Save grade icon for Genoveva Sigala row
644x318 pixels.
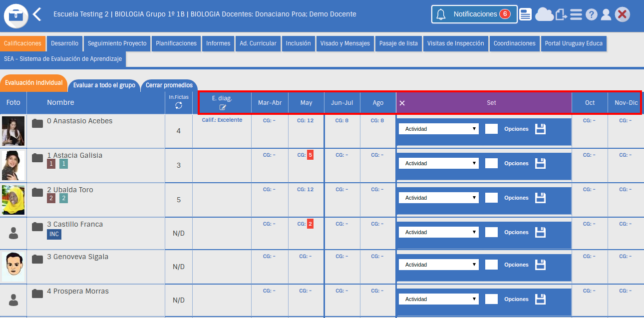(540, 265)
